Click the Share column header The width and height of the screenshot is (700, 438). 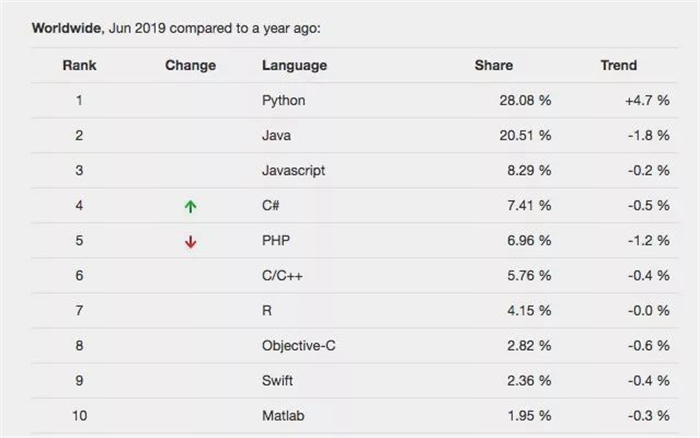494,65
